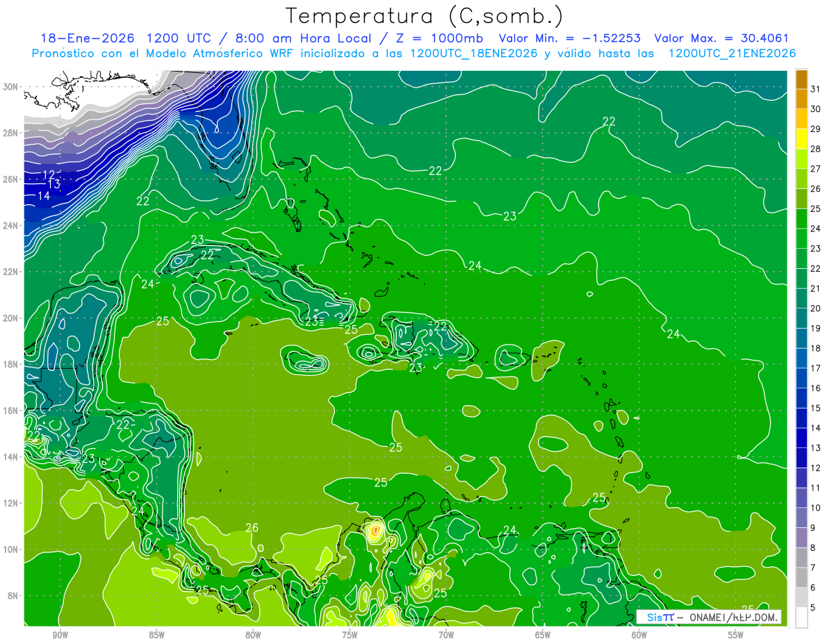834x644 pixels.
Task: Select "Valor Min. = -1.52253" text
Action: 570,38
